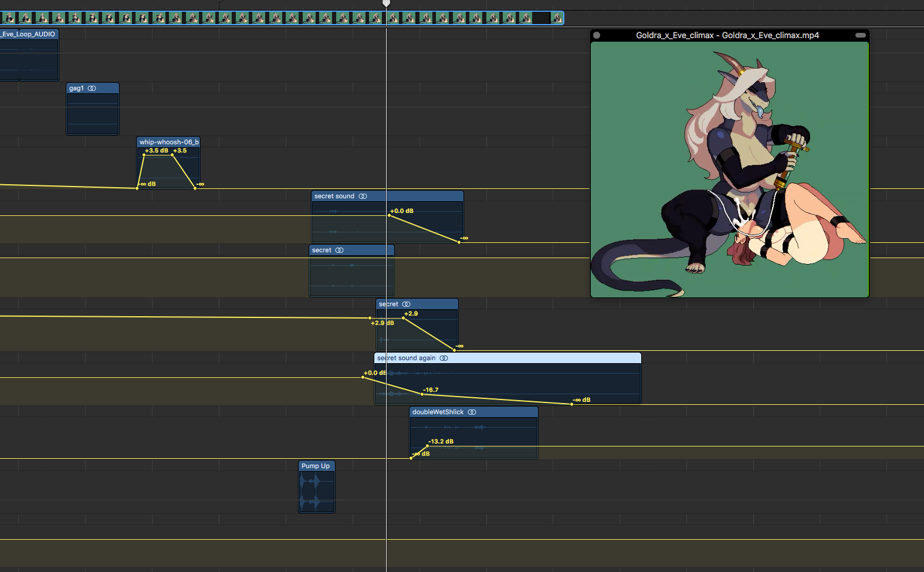The image size is (924, 572).
Task: Click the playhead marker in the ruler
Action: [386, 4]
